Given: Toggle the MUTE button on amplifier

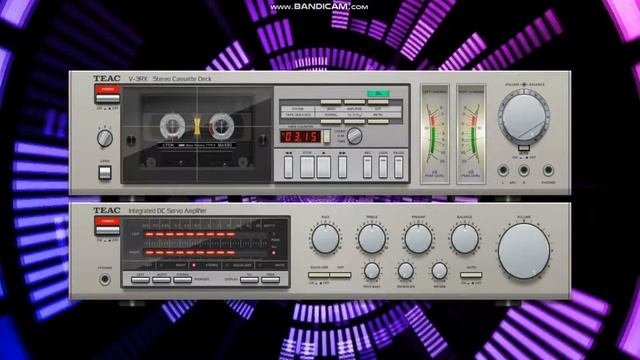Looking at the screenshot, I should click(x=471, y=275).
